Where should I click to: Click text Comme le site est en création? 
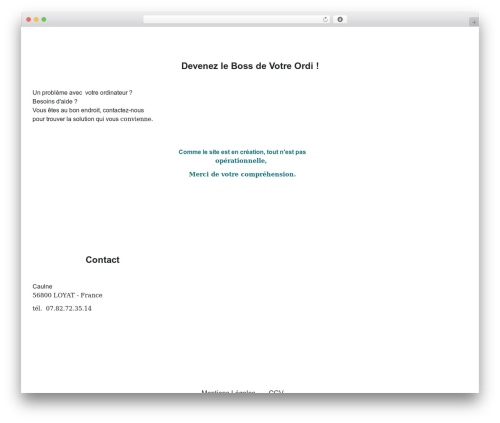[222, 152]
